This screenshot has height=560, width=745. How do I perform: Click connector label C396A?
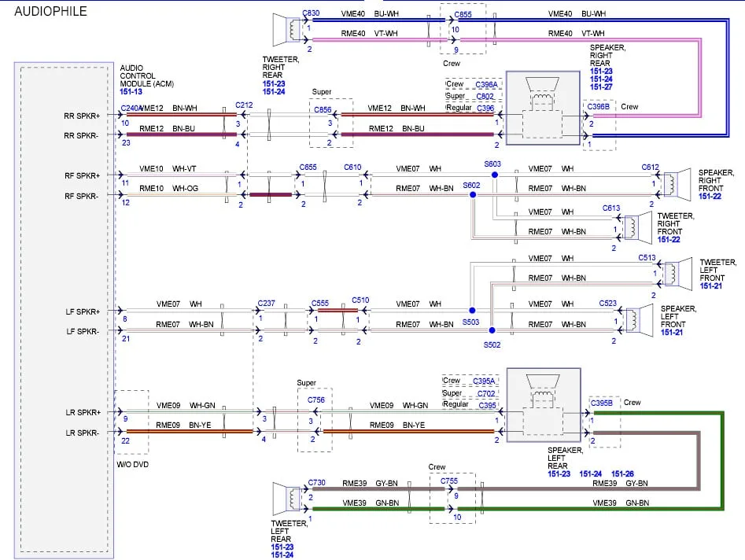point(486,84)
